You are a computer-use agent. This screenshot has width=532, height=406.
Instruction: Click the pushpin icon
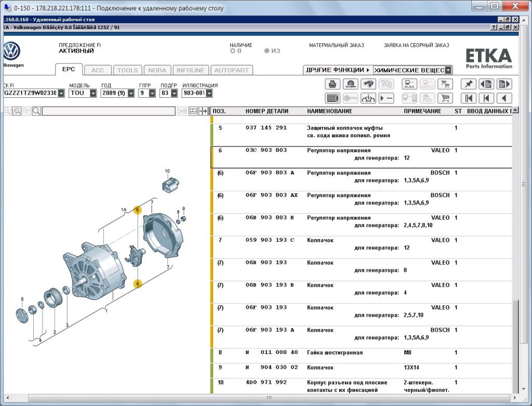468,84
